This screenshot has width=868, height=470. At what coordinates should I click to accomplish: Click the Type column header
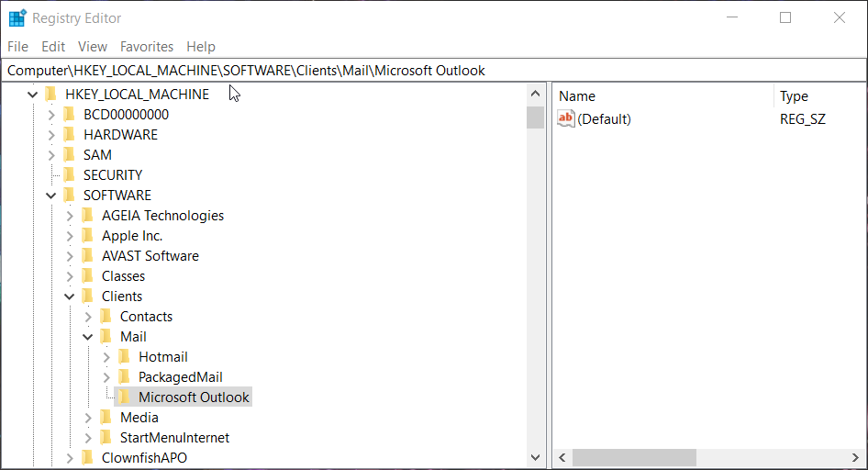pyautogui.click(x=794, y=95)
